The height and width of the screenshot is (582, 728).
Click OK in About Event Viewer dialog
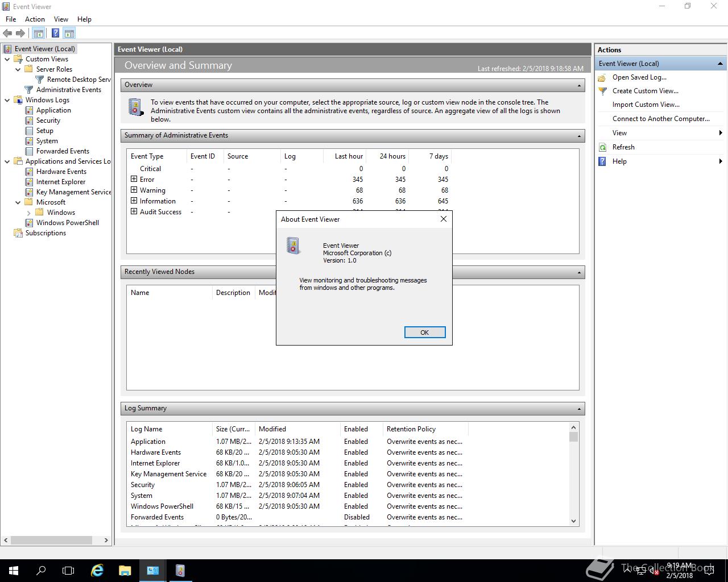tap(424, 332)
